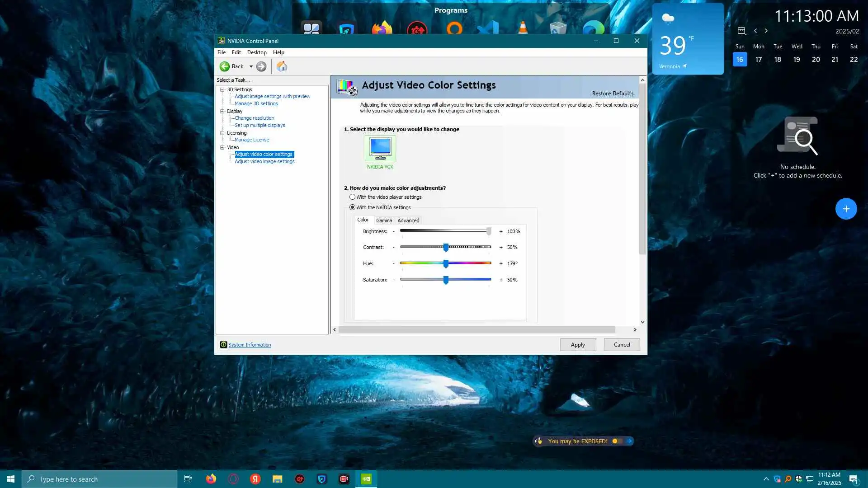Select the NVIDIA VGX display monitor icon
868x488 pixels.
click(x=380, y=149)
